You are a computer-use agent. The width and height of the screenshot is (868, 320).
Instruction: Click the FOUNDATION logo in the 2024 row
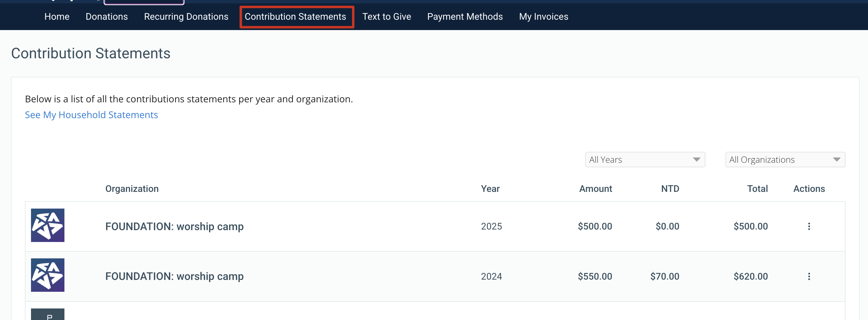[x=47, y=275]
